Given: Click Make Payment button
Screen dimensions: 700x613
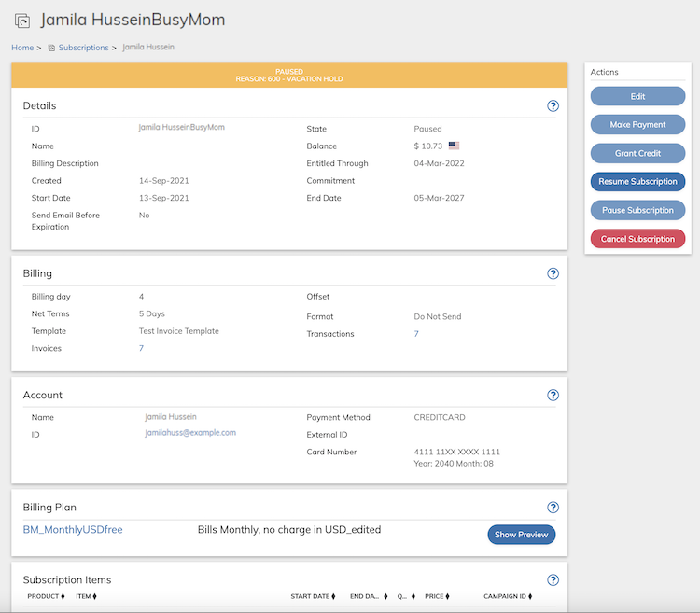Looking at the screenshot, I should coord(637,125).
